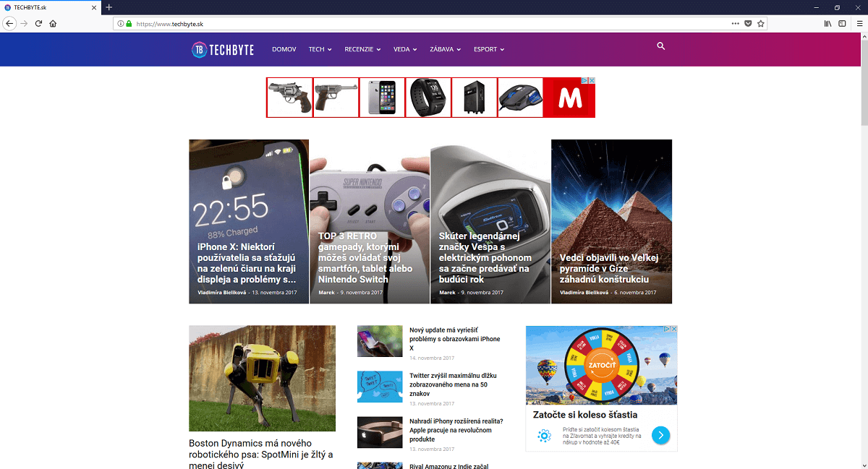Expand the ESPORT dropdown menu
868x469 pixels.
pyautogui.click(x=489, y=49)
